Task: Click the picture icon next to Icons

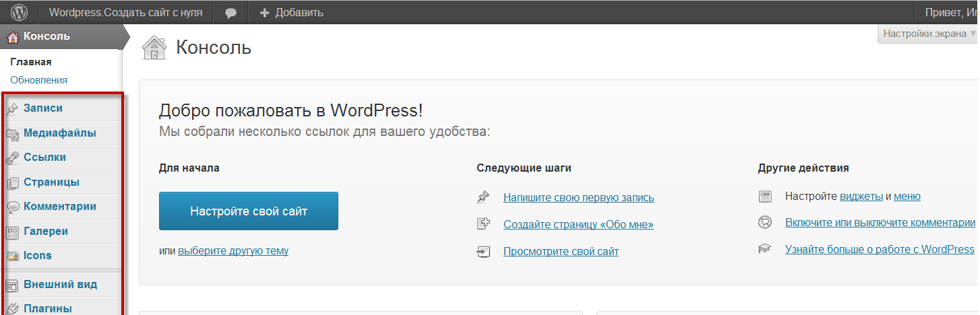Action: click(x=12, y=256)
